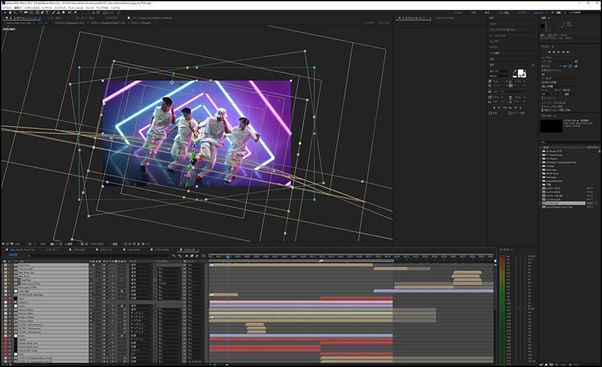Image resolution: width=602 pixels, height=367 pixels.
Task: Select the Puppet Pin tool
Action: tap(75, 13)
